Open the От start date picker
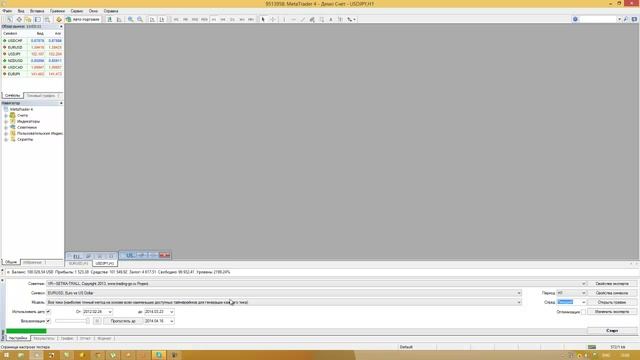The height and width of the screenshot is (360, 640). coord(110,312)
